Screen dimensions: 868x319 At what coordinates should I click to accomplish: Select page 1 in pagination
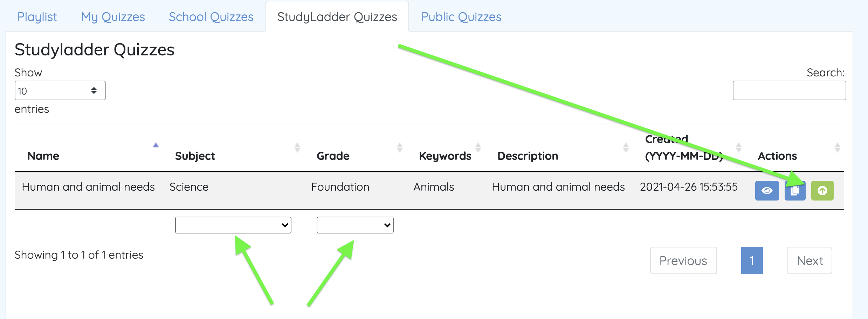pos(752,260)
